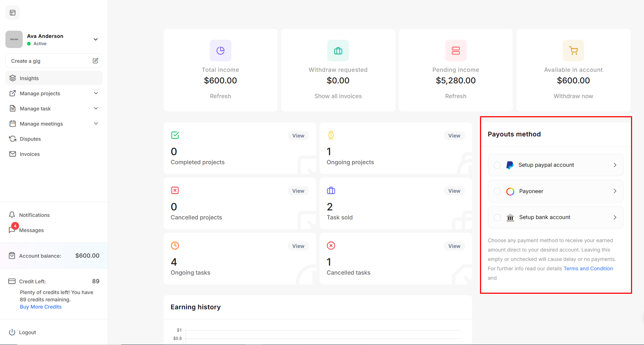Click the shopping cart icon for Available in account
Screen dimensions: 644x345
pos(573,51)
